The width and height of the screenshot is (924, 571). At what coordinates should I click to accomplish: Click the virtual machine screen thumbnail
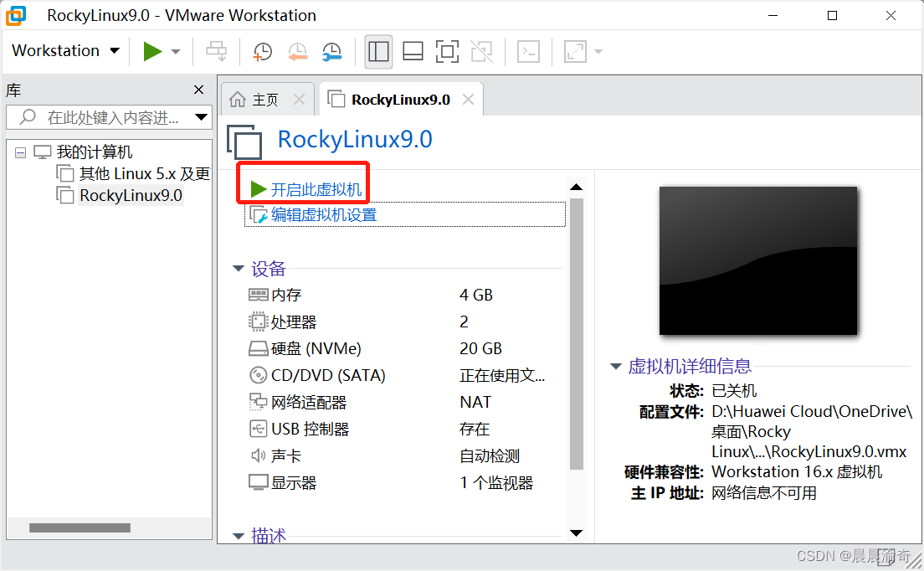pos(757,260)
